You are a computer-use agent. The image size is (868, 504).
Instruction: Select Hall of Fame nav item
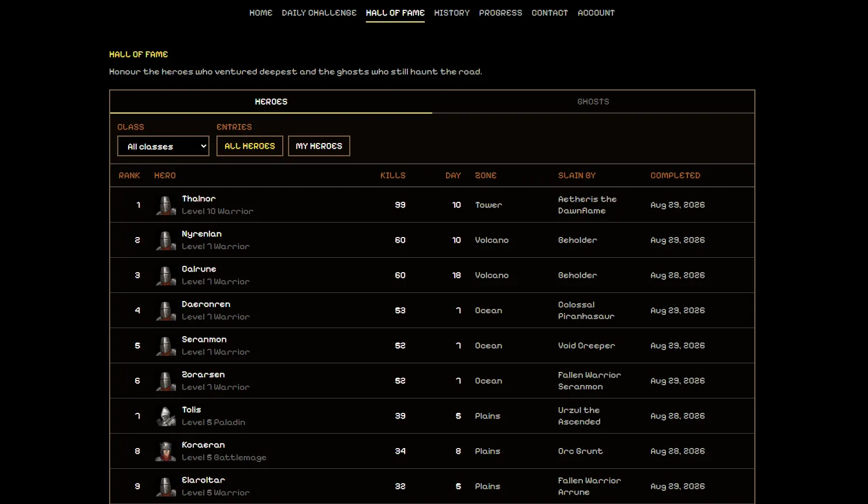[395, 13]
